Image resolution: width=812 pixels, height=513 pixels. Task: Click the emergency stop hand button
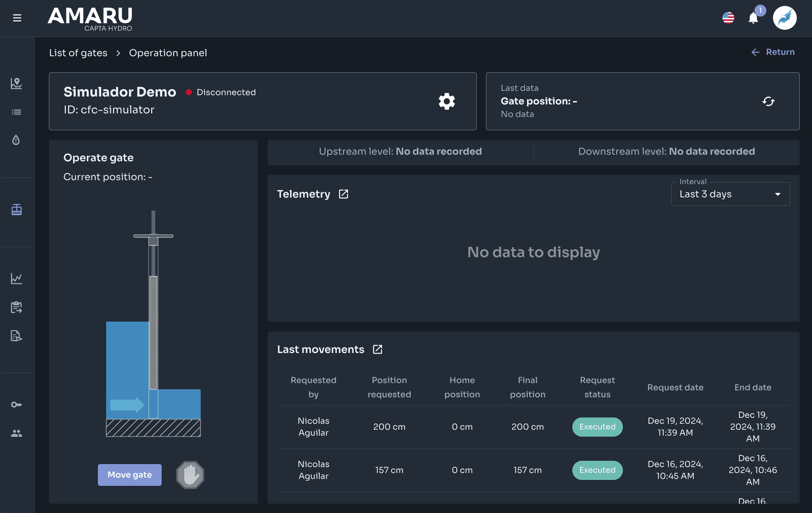[x=190, y=475]
